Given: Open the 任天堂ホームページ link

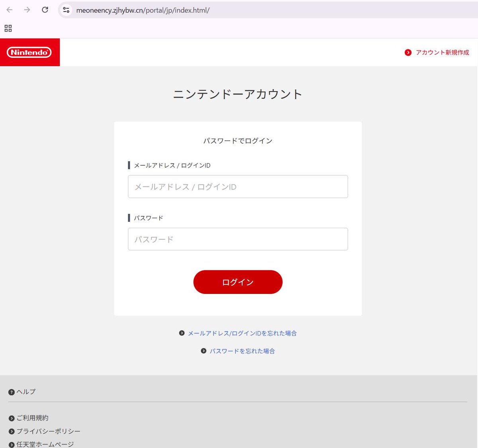Looking at the screenshot, I should [x=45, y=444].
